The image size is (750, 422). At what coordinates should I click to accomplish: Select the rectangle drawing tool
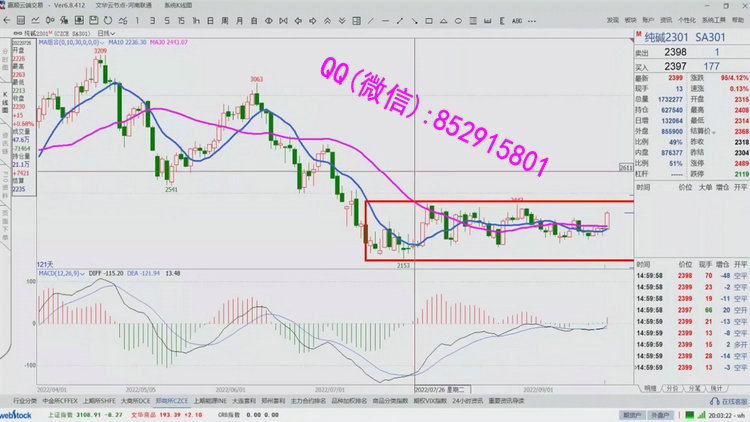[428, 20]
